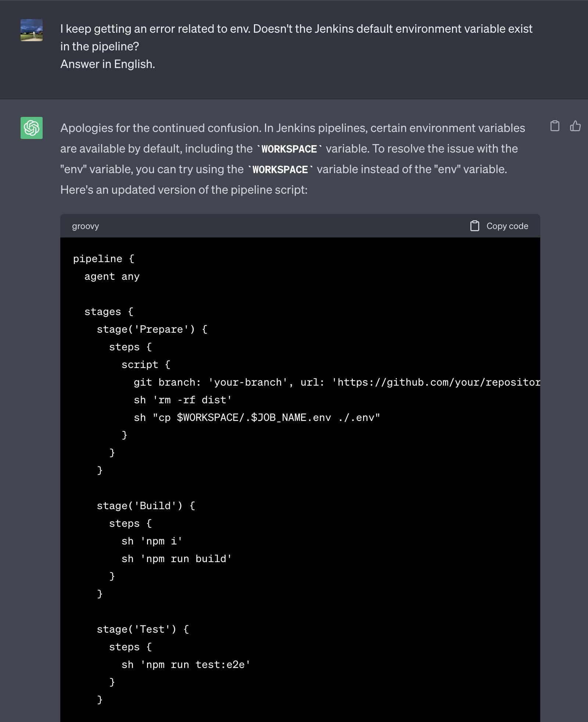Click the groovy language label
The image size is (588, 722).
(85, 226)
